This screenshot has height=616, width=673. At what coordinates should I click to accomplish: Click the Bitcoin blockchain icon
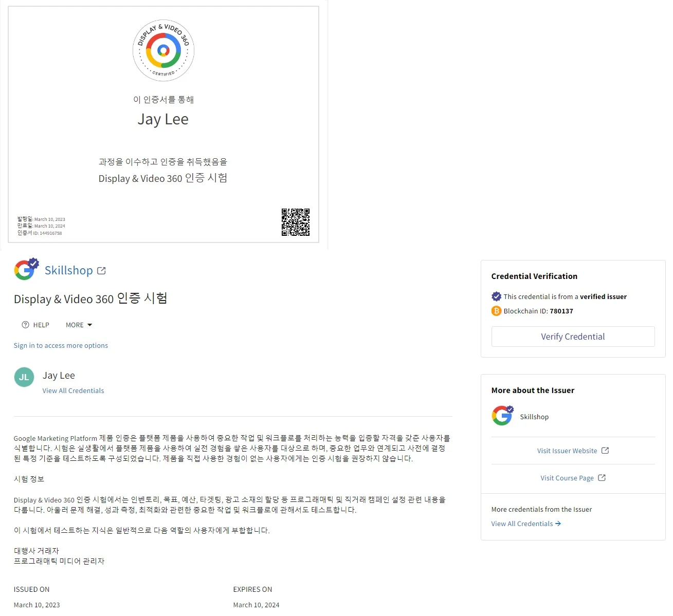coord(496,311)
